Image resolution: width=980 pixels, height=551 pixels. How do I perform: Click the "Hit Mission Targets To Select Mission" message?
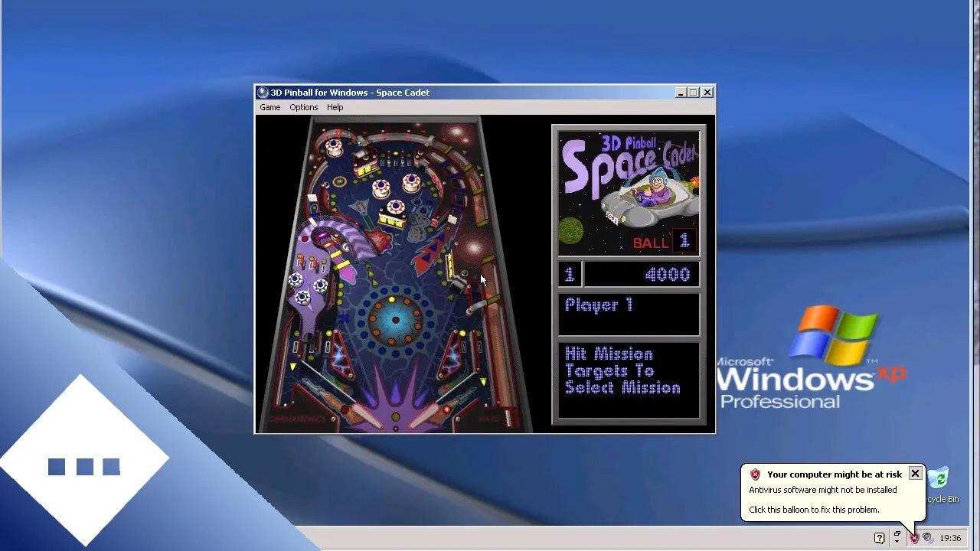pos(622,371)
